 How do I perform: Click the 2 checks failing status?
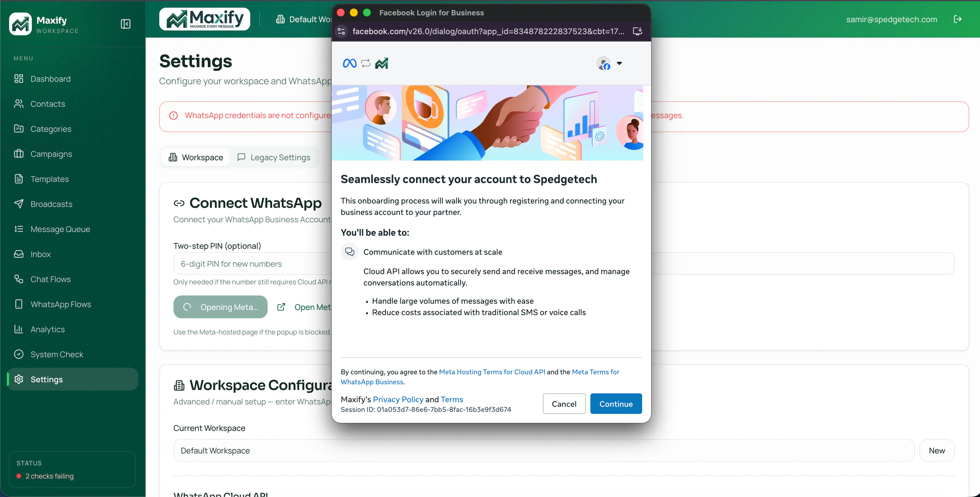[45, 476]
